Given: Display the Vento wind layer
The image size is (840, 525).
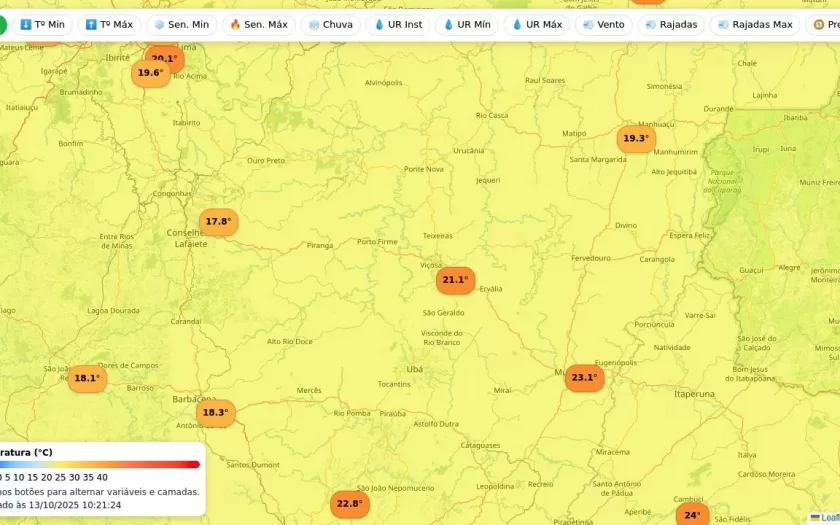Looking at the screenshot, I should 603,24.
